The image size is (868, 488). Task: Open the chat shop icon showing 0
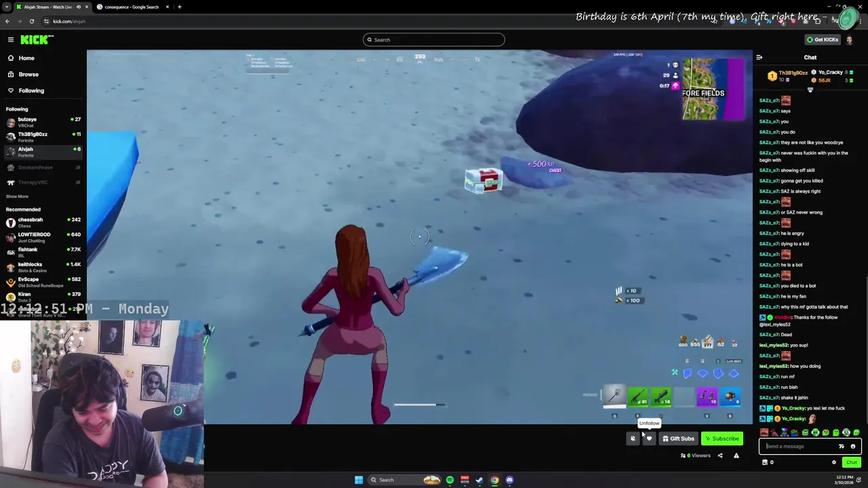[x=768, y=463]
